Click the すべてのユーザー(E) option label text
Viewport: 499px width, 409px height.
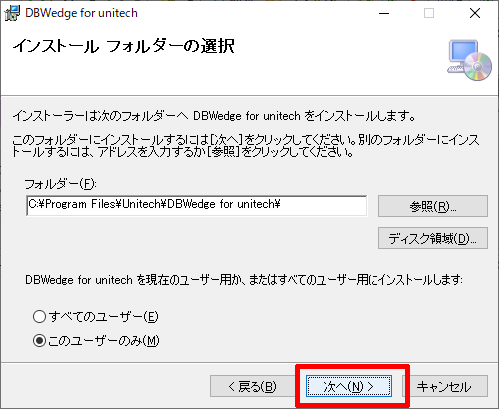pos(103,316)
